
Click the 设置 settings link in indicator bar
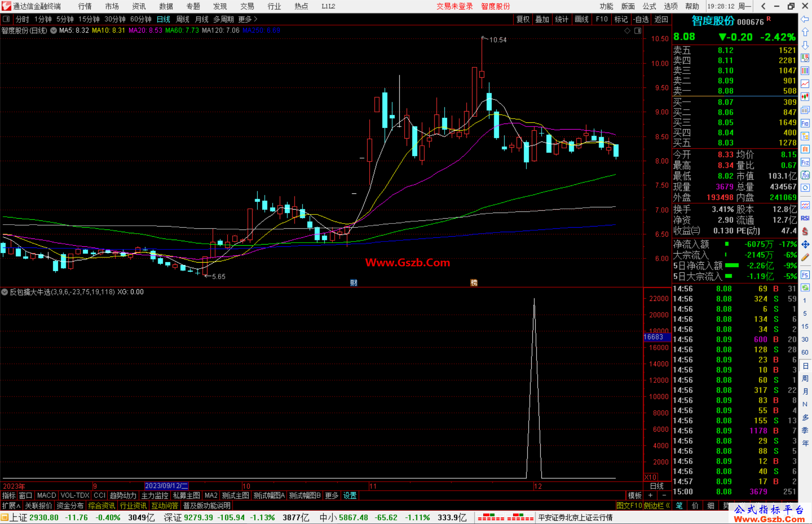pyautogui.click(x=350, y=495)
